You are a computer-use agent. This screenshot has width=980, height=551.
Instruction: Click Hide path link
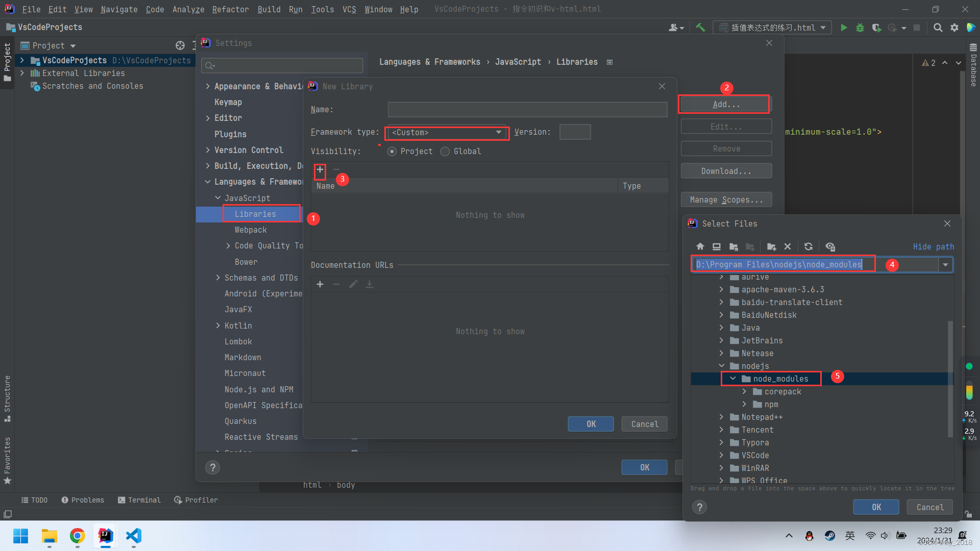pyautogui.click(x=933, y=246)
